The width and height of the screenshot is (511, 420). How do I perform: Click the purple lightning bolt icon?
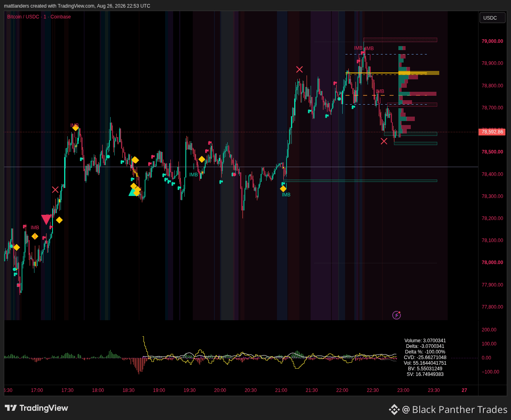[x=396, y=315]
